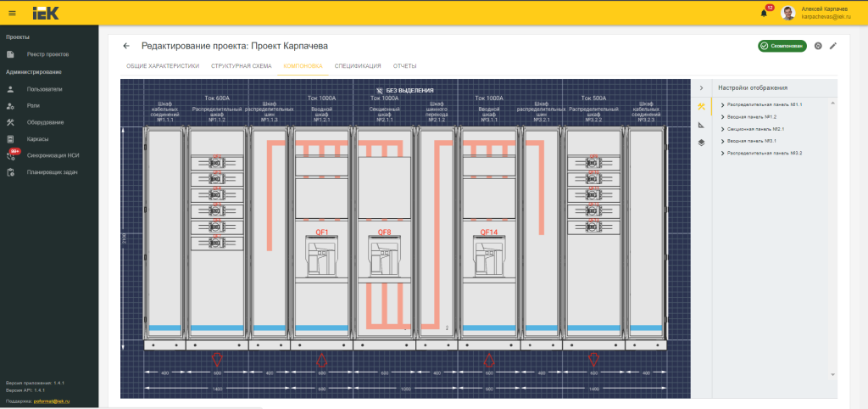The image size is (868, 409).
Task: Switch to the 'Спецификация' tab
Action: tap(357, 65)
